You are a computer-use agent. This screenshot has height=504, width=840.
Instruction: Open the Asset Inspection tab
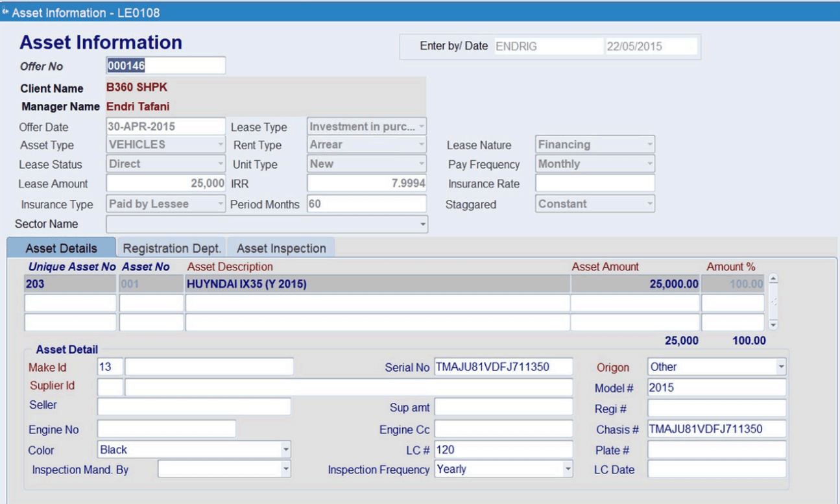[x=281, y=248]
